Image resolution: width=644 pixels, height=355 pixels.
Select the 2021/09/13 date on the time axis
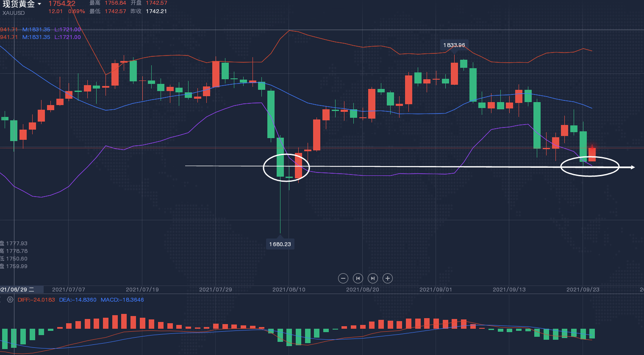point(509,290)
